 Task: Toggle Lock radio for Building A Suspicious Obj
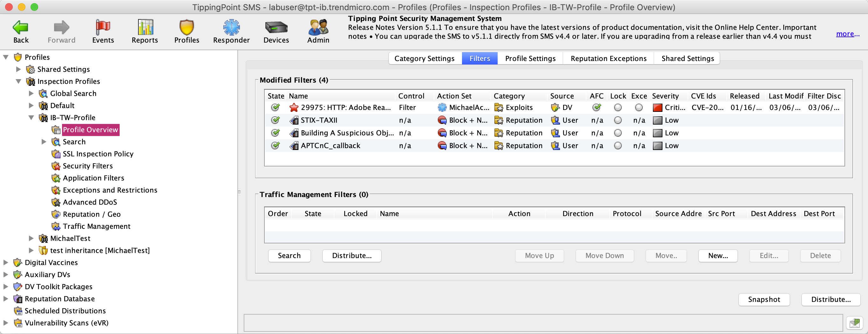[618, 133]
